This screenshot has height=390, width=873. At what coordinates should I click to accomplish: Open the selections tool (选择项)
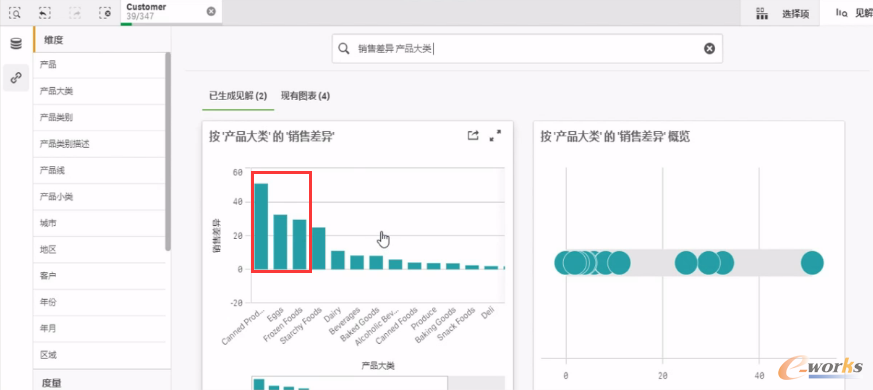coord(782,14)
